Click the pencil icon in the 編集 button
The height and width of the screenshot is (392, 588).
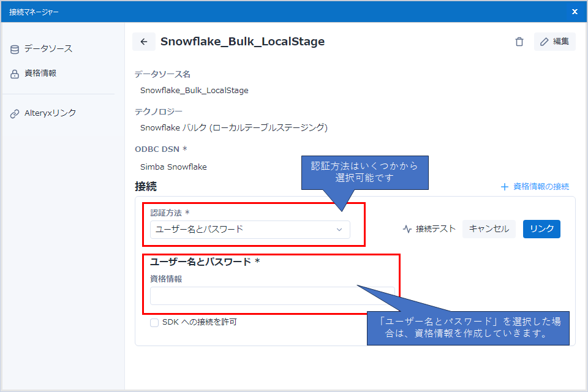[545, 42]
